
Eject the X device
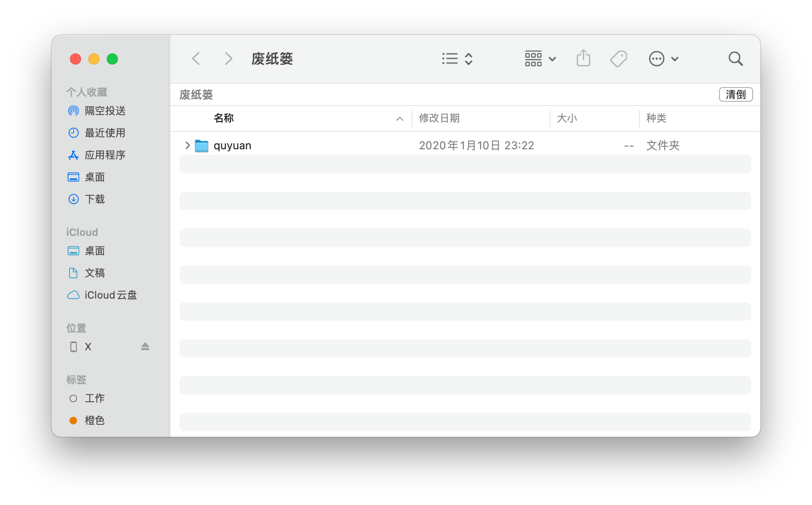coord(145,346)
